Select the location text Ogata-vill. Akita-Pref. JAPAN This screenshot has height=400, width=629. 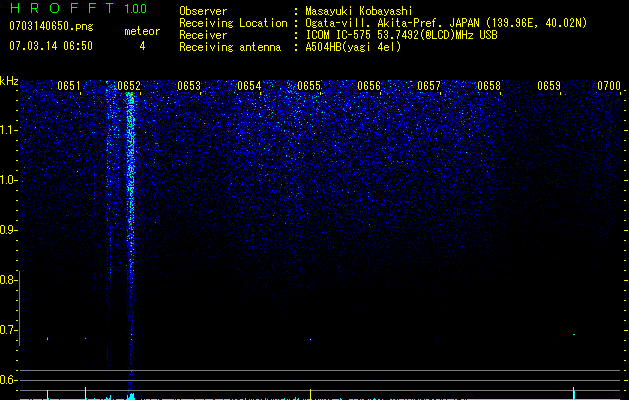click(x=391, y=23)
